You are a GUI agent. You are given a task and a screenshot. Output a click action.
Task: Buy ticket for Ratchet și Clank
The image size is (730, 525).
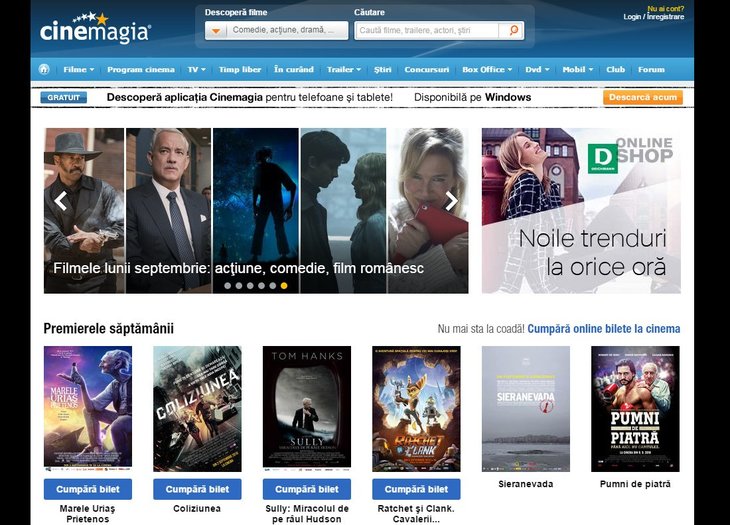pos(416,489)
